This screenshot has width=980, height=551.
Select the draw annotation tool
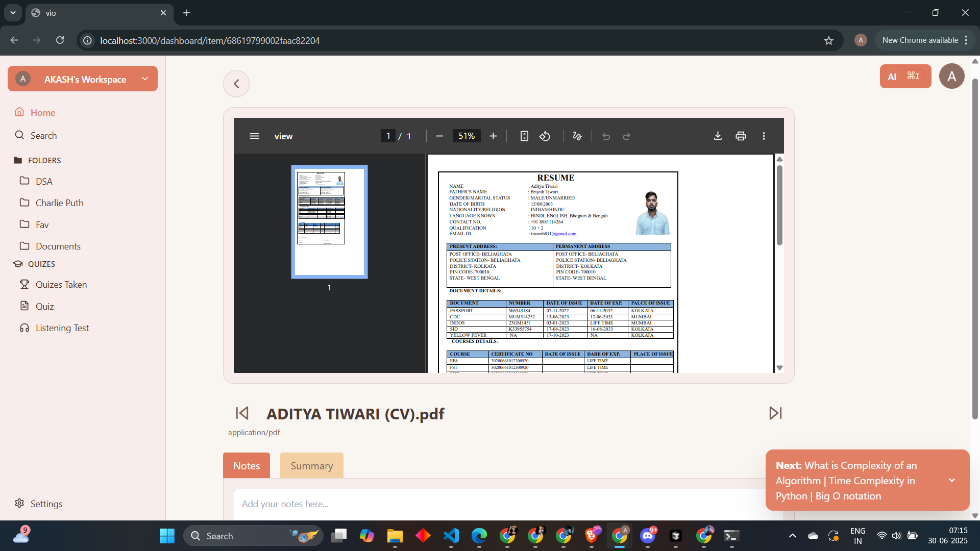pyautogui.click(x=577, y=136)
